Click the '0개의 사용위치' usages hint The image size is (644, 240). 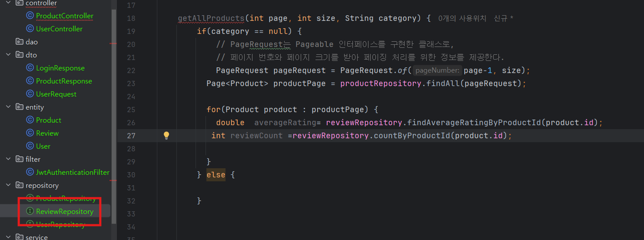[462, 18]
